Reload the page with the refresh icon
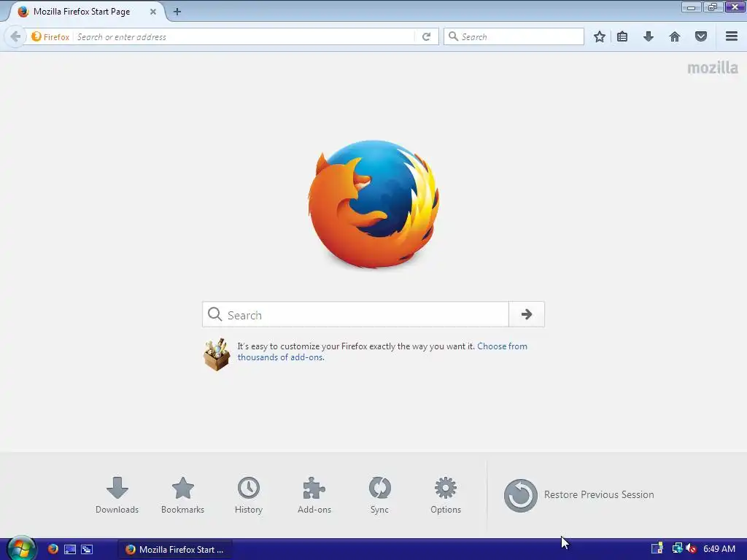Viewport: 747px width, 560px height. click(426, 36)
